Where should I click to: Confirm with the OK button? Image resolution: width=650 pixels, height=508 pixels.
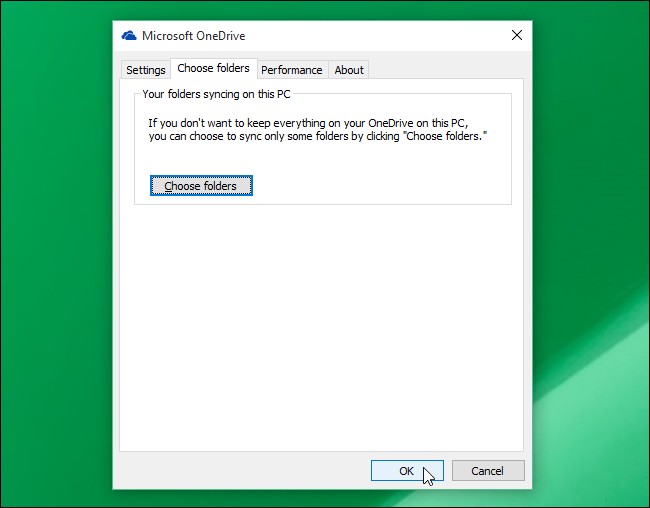407,471
